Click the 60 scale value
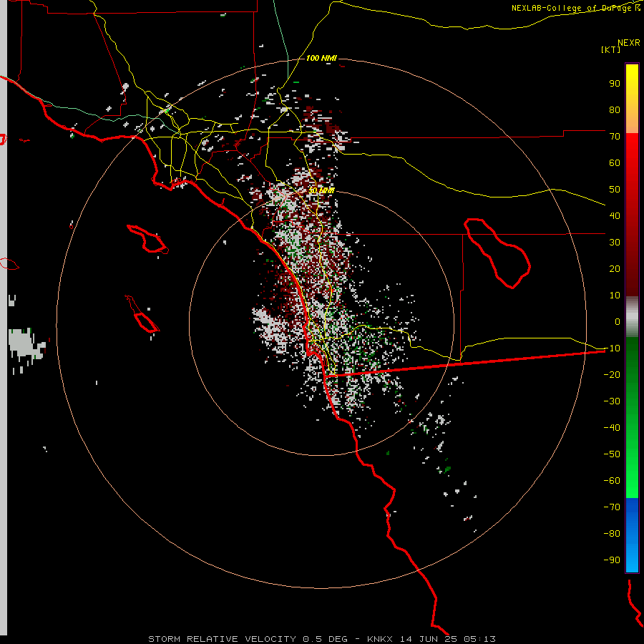Viewport: 644px width, 644px height. click(x=615, y=162)
